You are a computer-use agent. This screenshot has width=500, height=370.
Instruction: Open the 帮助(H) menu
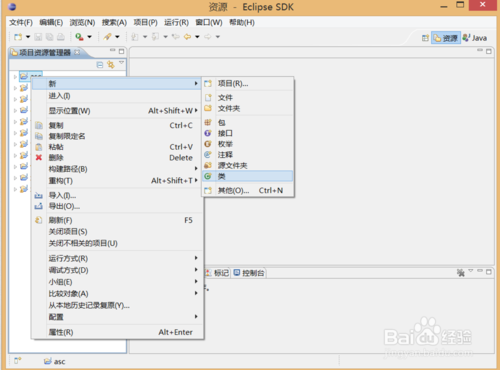[242, 22]
